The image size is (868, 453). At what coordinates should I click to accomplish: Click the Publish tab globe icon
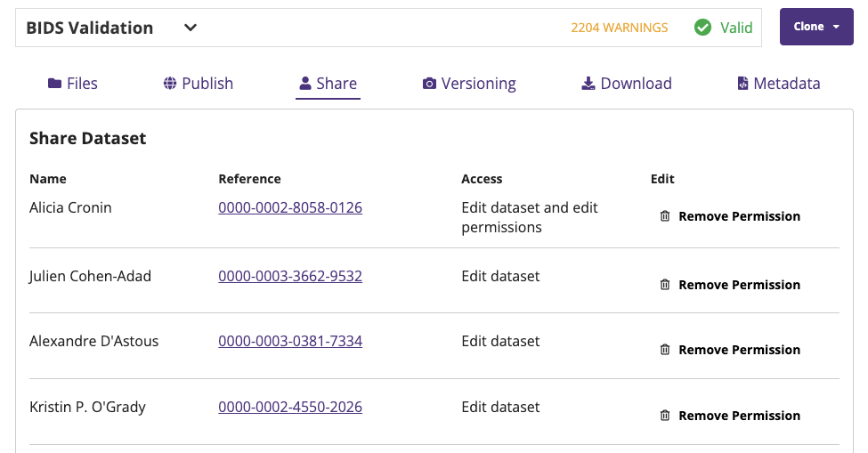(170, 84)
